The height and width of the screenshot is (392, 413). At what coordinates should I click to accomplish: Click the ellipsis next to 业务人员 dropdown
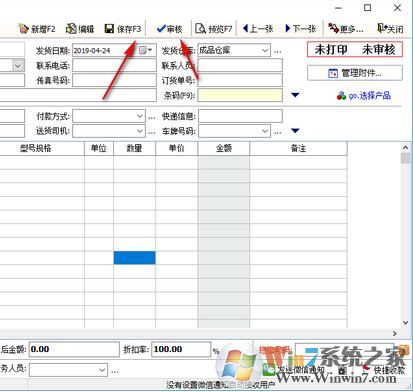pyautogui.click(x=115, y=371)
